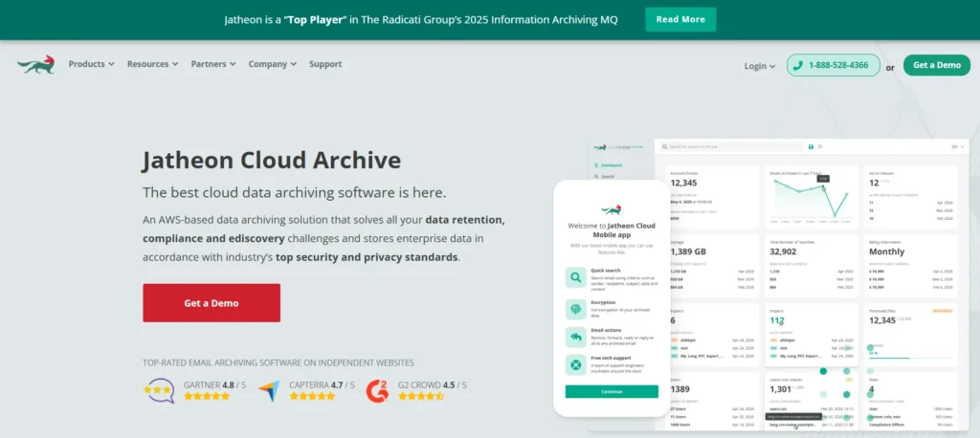Image resolution: width=980 pixels, height=438 pixels.
Task: Click the Exports 6 value
Action: click(x=673, y=320)
